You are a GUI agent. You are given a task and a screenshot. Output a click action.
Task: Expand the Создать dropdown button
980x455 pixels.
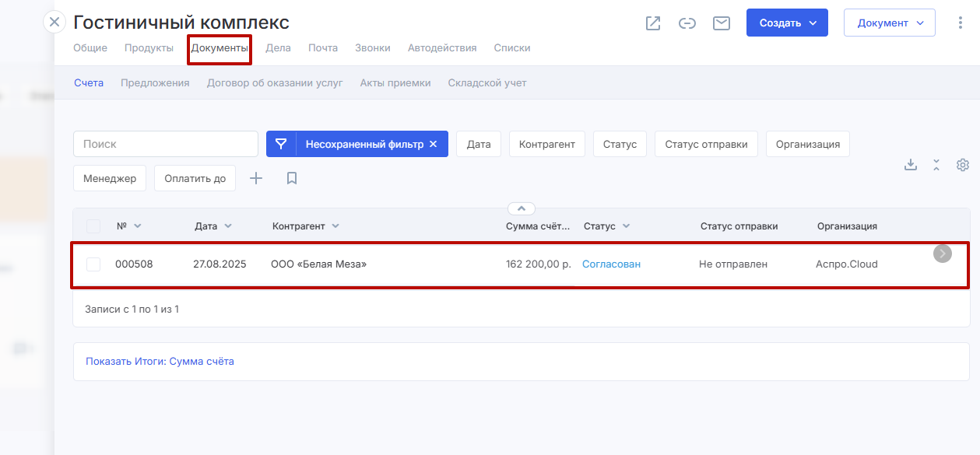pos(787,23)
